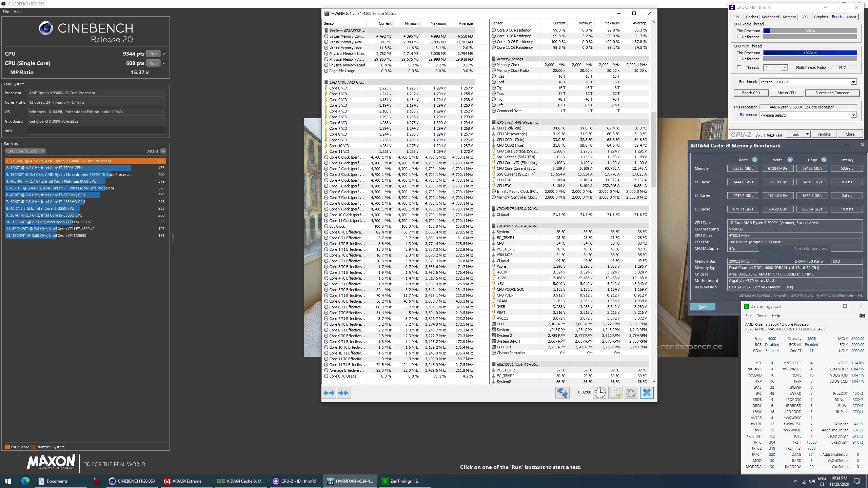Switch to CPU-Z About tab
This screenshot has width=868, height=488.
pyautogui.click(x=851, y=17)
